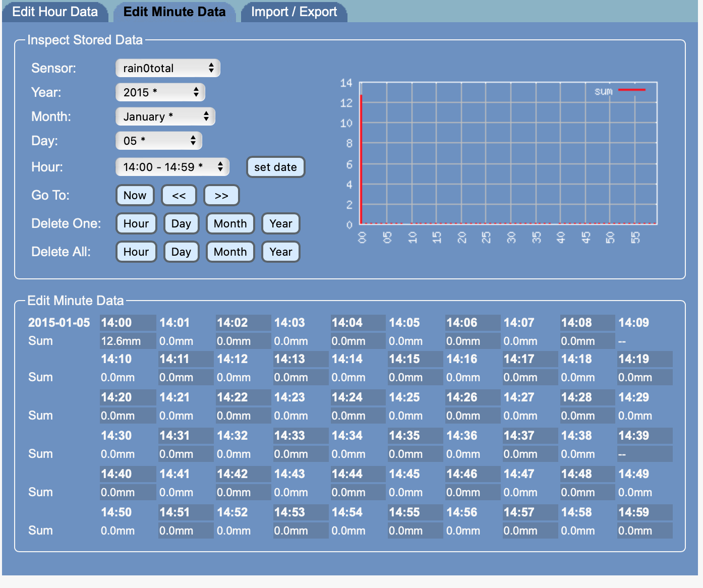Click the set date button
The height and width of the screenshot is (588, 703).
click(x=275, y=167)
